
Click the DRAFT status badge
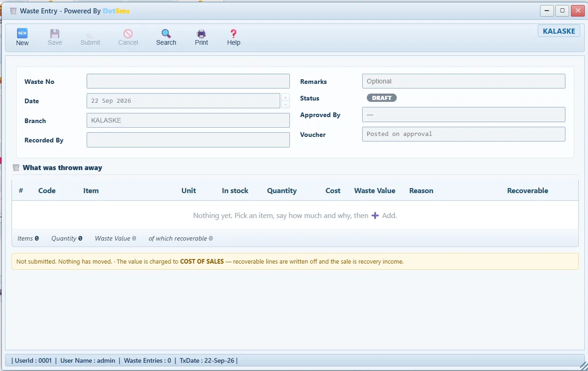[382, 98]
